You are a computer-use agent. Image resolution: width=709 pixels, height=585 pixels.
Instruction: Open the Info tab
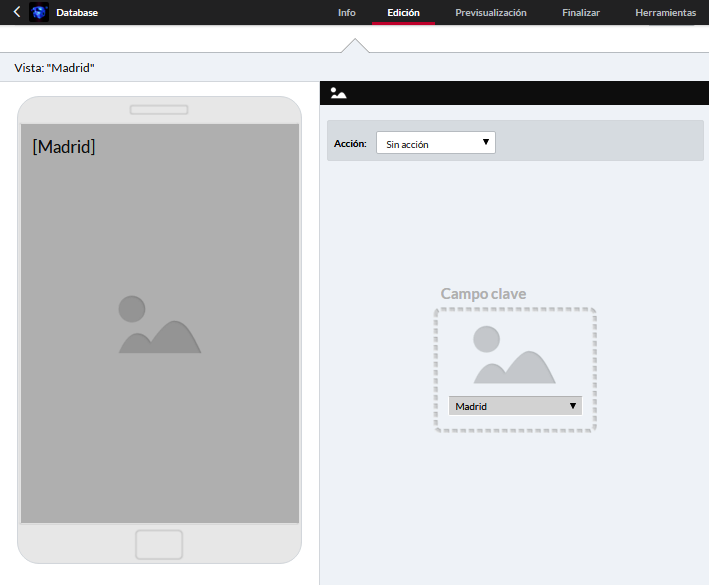[x=347, y=13]
